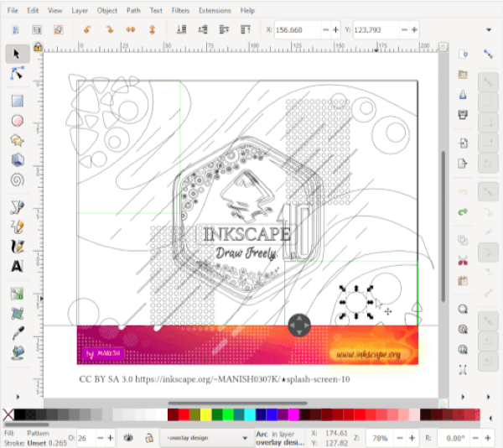
Task: Click the Cut scissors icon
Action: [463, 261]
